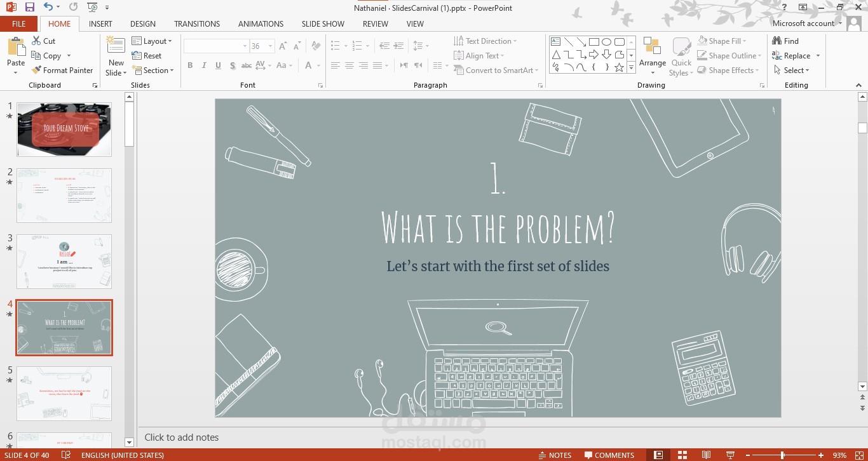Open the font name combo box
The image size is (868, 461).
coord(216,46)
